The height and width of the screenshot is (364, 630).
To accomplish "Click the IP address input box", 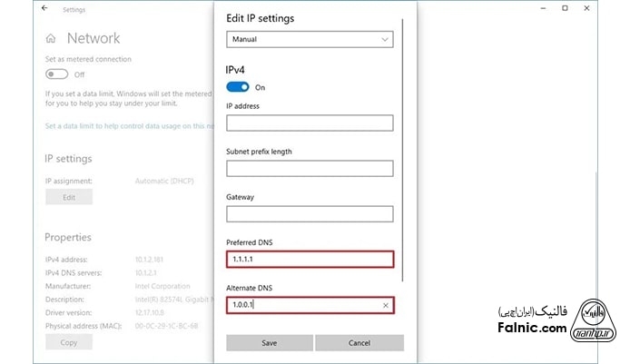I will point(310,123).
